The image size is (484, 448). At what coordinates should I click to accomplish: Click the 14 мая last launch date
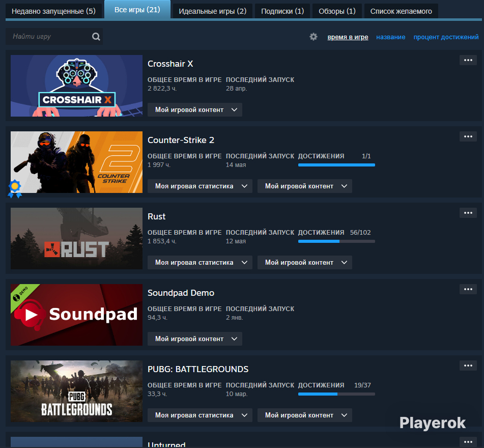pos(236,165)
